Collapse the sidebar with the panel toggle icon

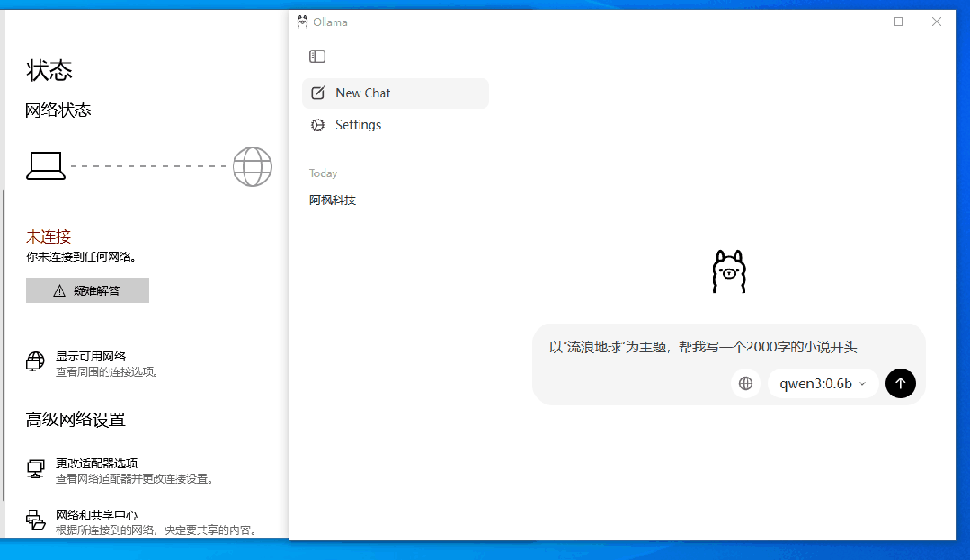click(316, 56)
